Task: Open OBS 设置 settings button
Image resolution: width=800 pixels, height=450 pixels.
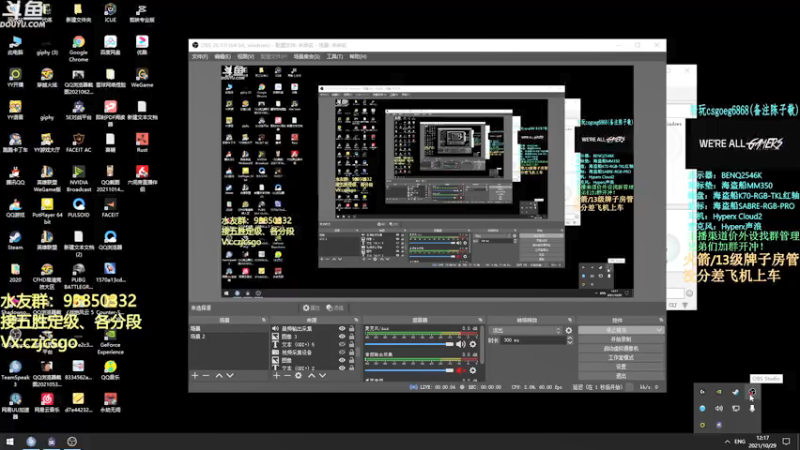Action: click(621, 367)
